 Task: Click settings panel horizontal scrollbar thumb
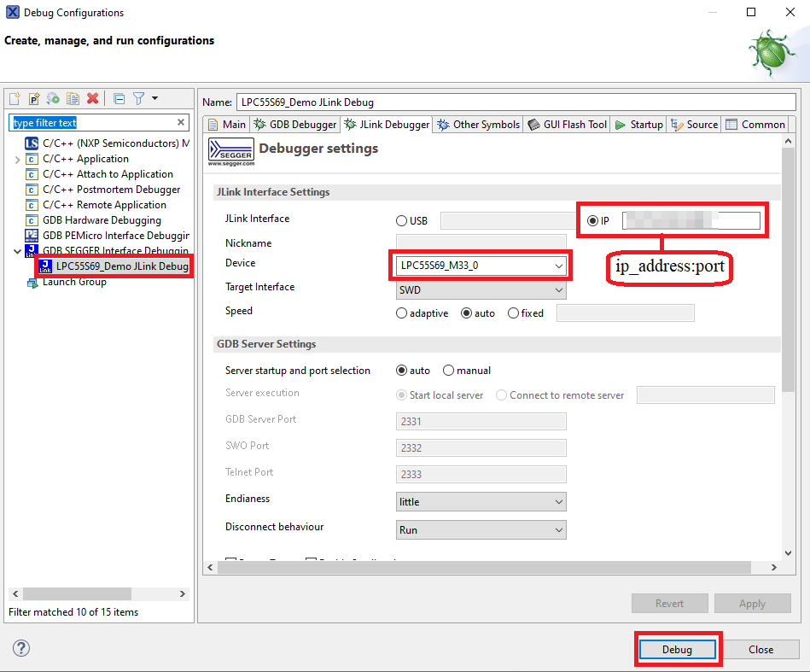tap(484, 568)
